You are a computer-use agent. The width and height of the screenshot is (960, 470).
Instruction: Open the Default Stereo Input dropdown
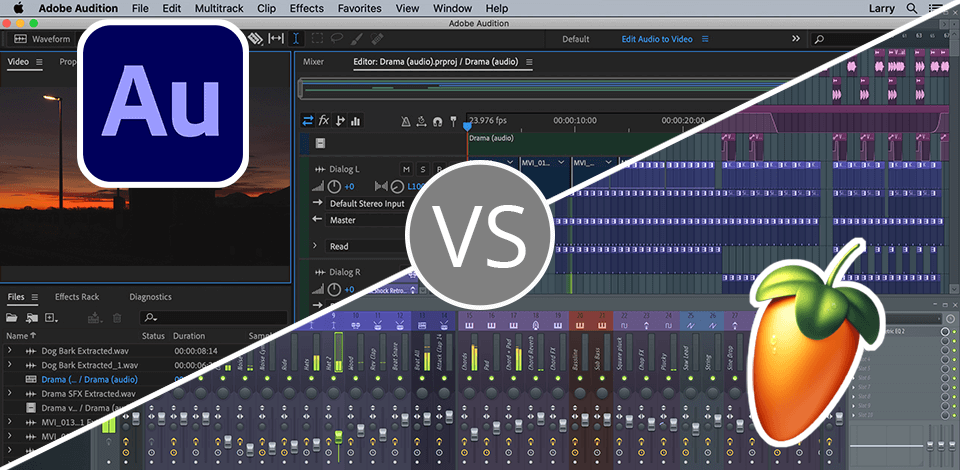pyautogui.click(x=366, y=204)
